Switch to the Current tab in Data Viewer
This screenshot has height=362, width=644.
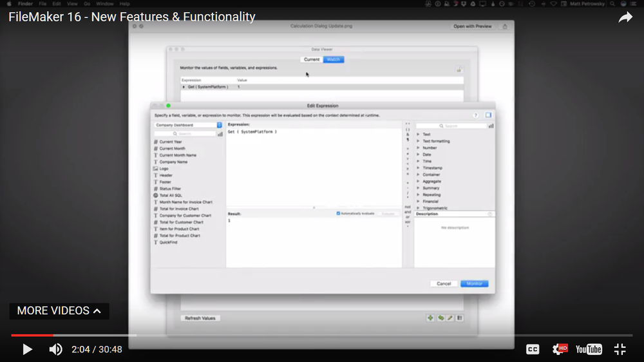pyautogui.click(x=311, y=59)
